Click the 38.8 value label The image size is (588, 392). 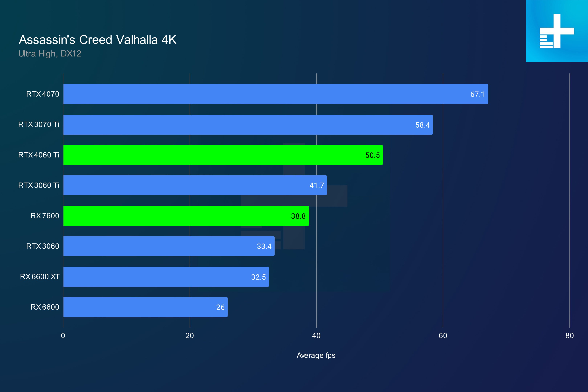(298, 216)
